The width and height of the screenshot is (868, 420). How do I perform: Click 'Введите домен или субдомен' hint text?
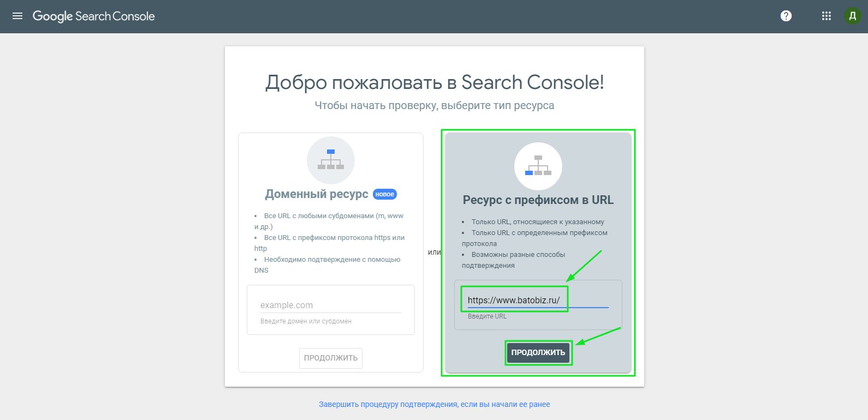point(306,321)
